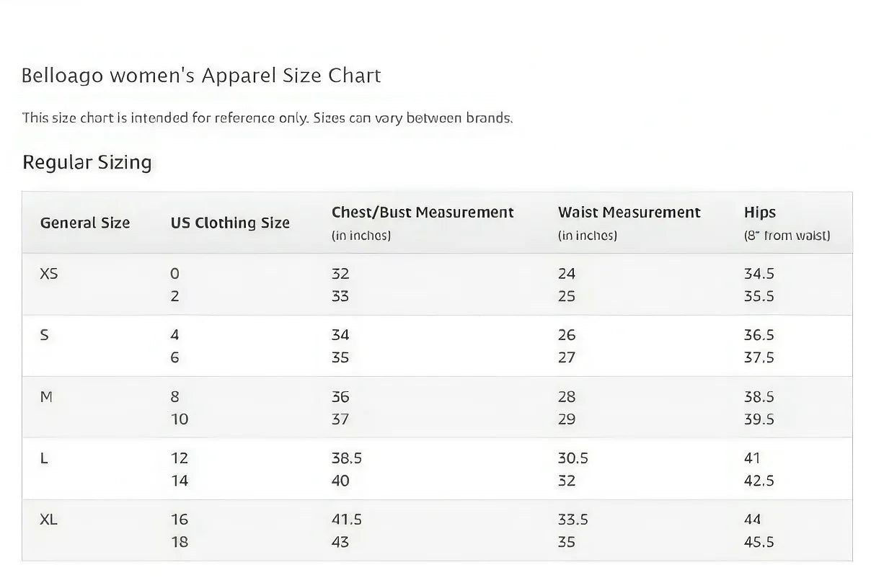Click the 34.5 hips value
871x588 pixels.
[x=759, y=274]
